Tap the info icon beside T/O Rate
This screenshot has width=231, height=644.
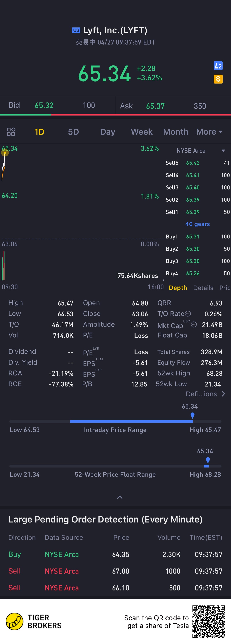coord(188,314)
